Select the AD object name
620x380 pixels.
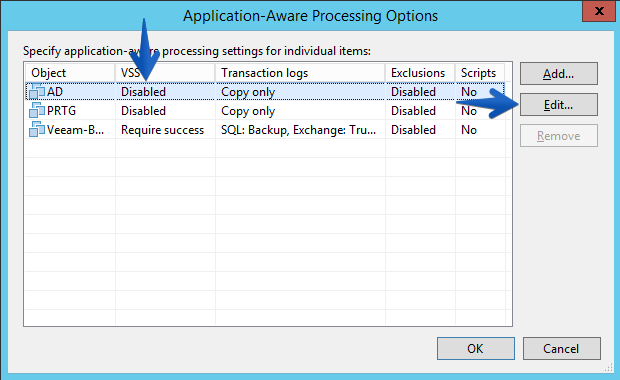(x=55, y=92)
